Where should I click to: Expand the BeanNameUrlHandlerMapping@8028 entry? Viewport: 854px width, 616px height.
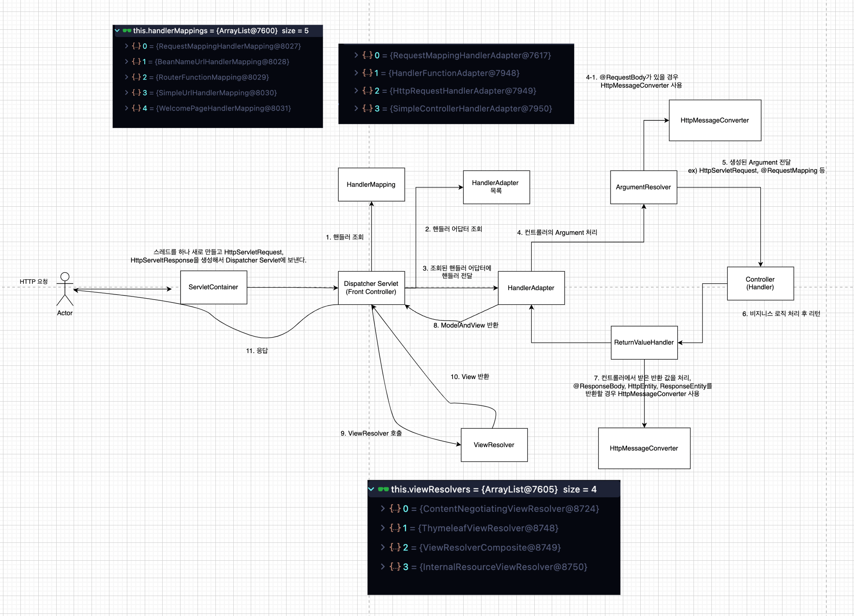[126, 62]
